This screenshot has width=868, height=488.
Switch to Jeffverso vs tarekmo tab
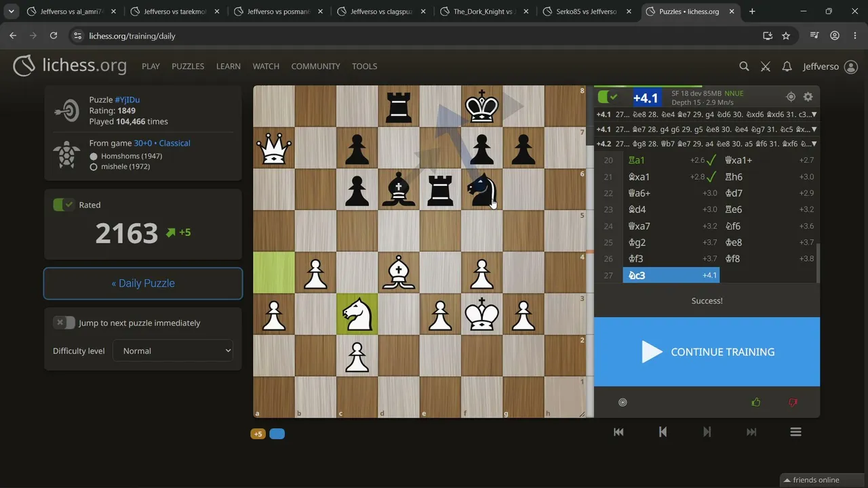[175, 12]
